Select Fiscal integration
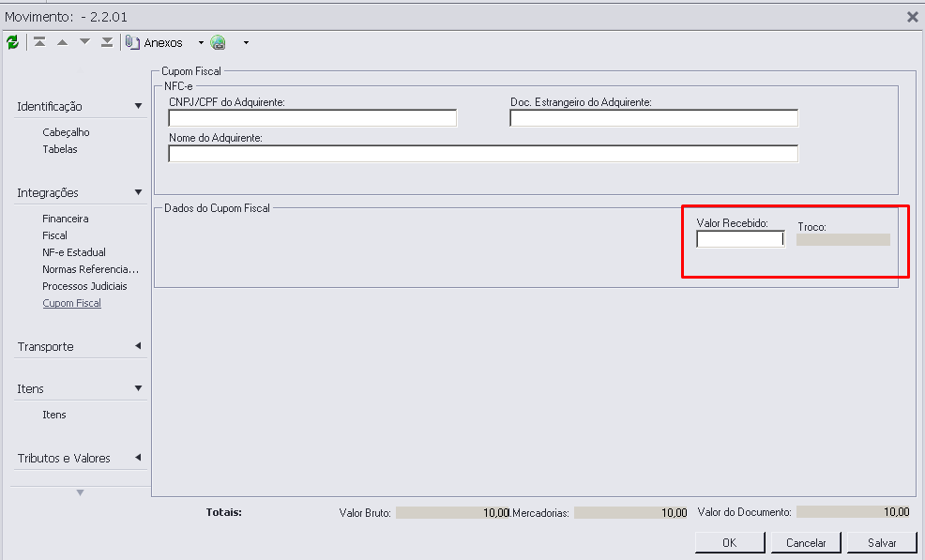This screenshot has width=925, height=560. pyautogui.click(x=54, y=235)
